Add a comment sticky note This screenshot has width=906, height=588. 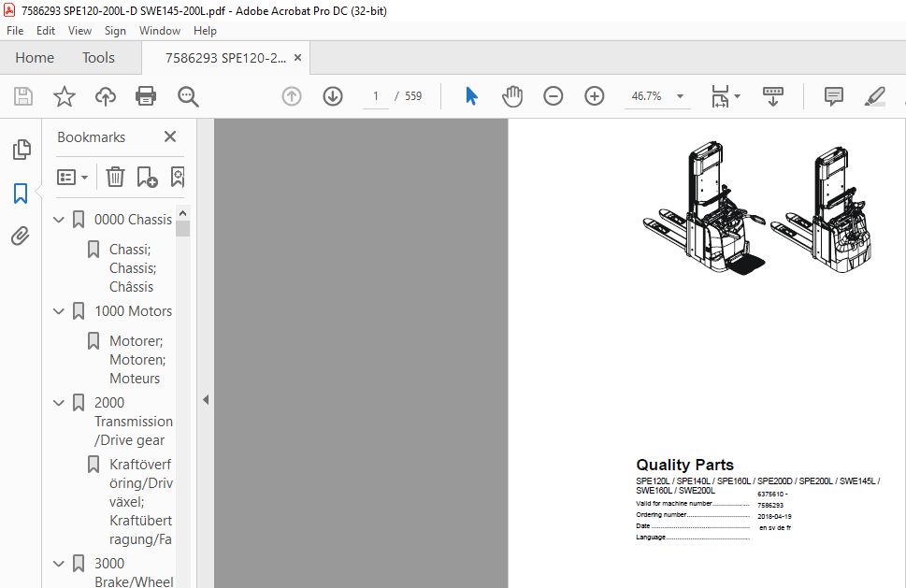point(833,96)
